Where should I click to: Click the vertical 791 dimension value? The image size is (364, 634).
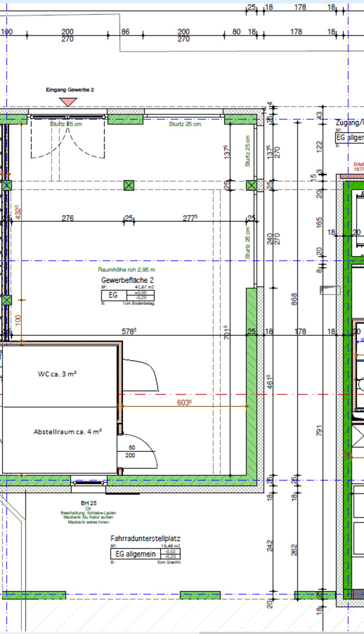click(x=319, y=431)
